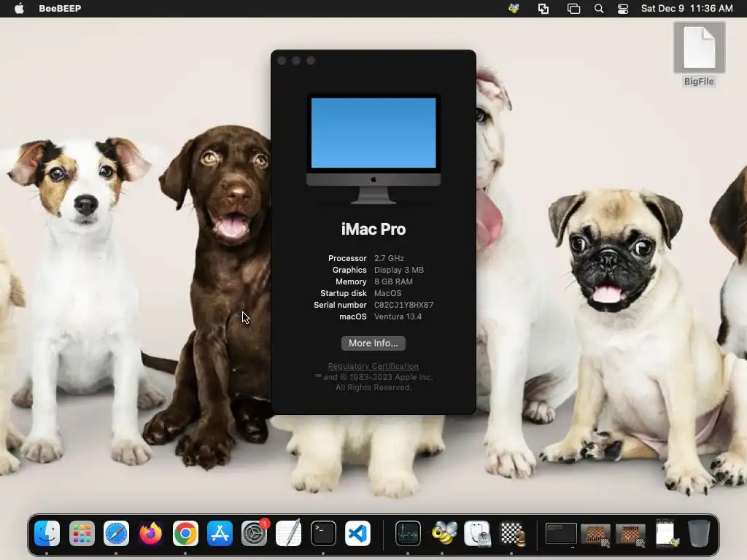Click the "Processor" label
The image size is (747, 560).
tap(347, 258)
